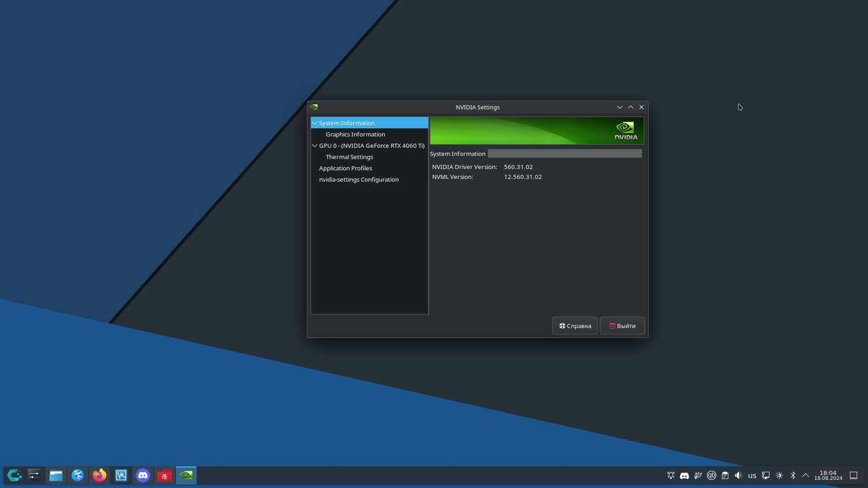Image resolution: width=868 pixels, height=488 pixels.
Task: Open the waveform monitor app in taskbar
Action: pos(121,475)
